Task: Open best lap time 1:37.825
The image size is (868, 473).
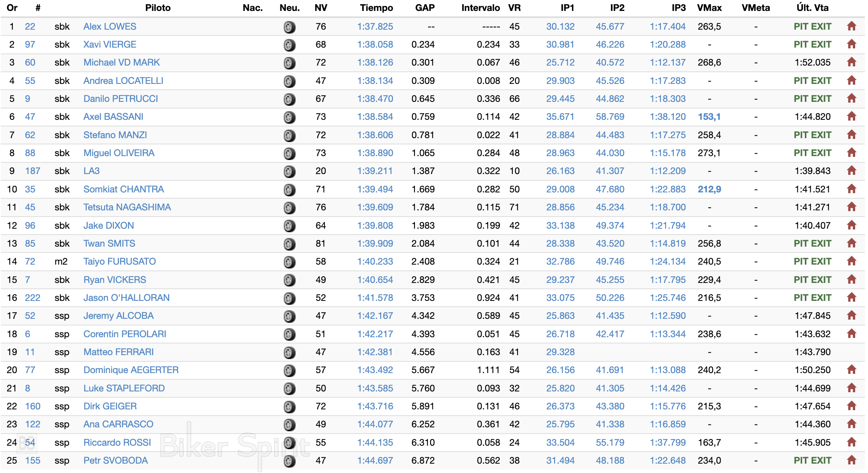Action: pos(375,27)
